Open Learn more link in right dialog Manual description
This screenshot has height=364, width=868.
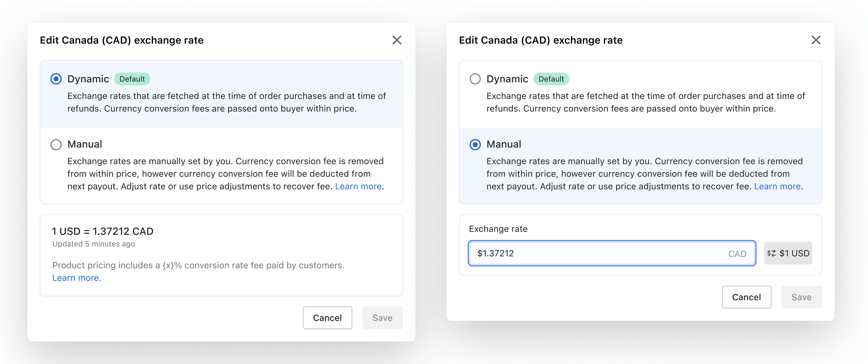click(x=777, y=186)
